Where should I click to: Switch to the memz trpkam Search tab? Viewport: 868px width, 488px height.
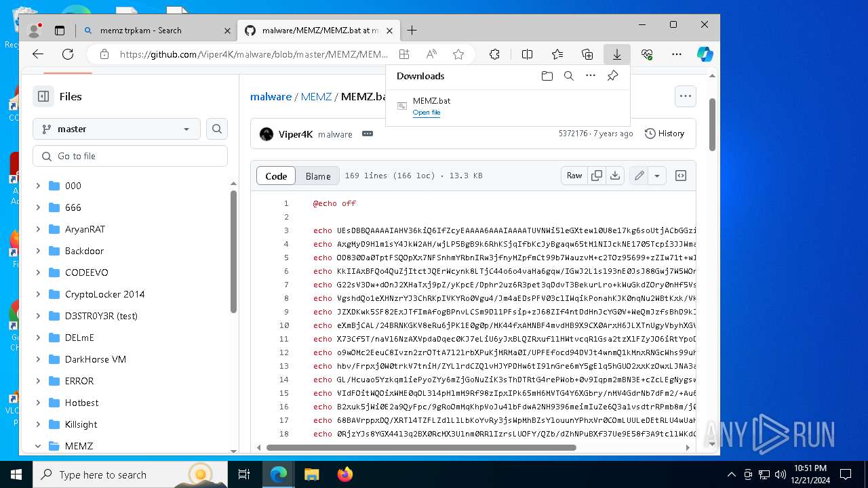[157, 30]
